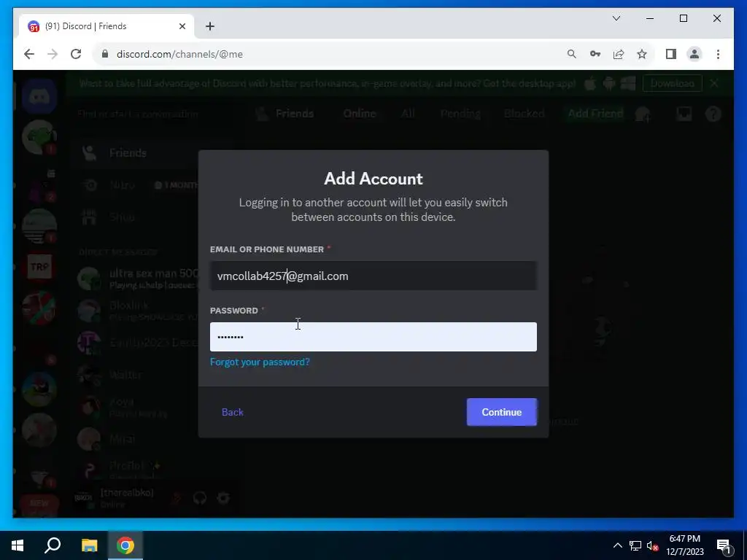Dismiss the desktop app banner
This screenshot has width=747, height=560.
pos(713,83)
